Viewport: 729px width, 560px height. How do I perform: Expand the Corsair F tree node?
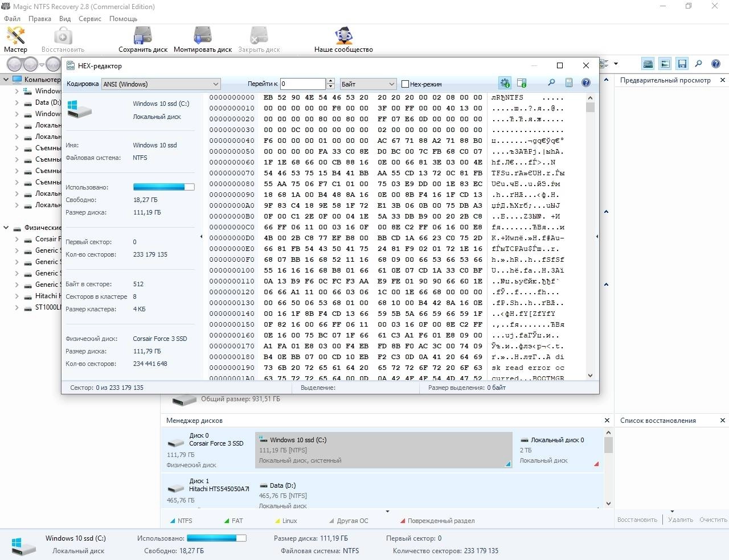click(17, 239)
